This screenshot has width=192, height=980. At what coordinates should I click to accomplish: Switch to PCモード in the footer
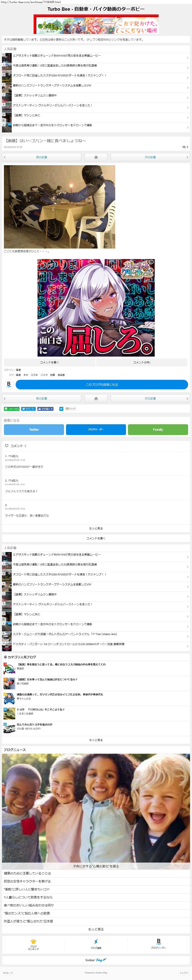click(x=8, y=973)
